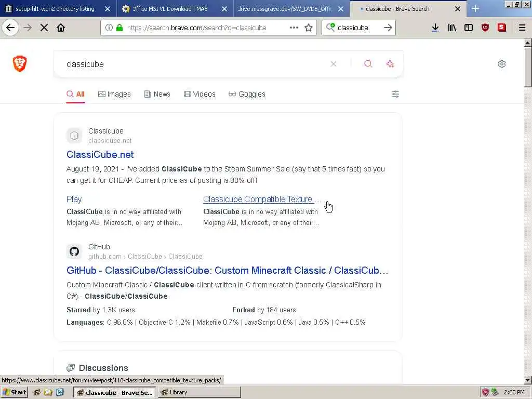Open the Library bookshelf icon
The height and width of the screenshot is (399, 532).
click(x=452, y=28)
